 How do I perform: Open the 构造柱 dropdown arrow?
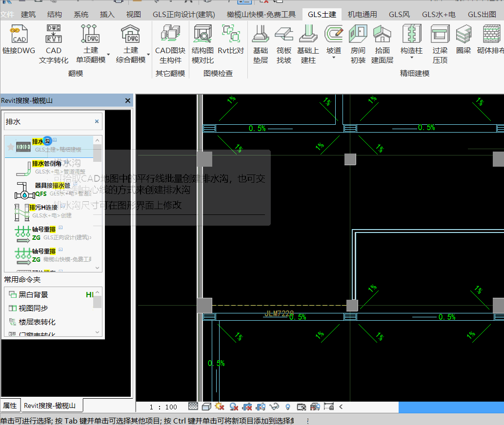[411, 58]
